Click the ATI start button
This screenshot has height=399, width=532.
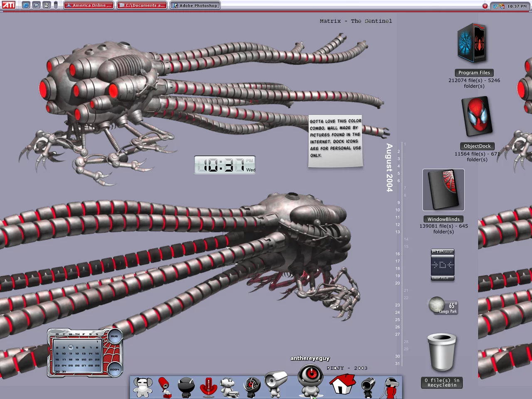point(8,5)
